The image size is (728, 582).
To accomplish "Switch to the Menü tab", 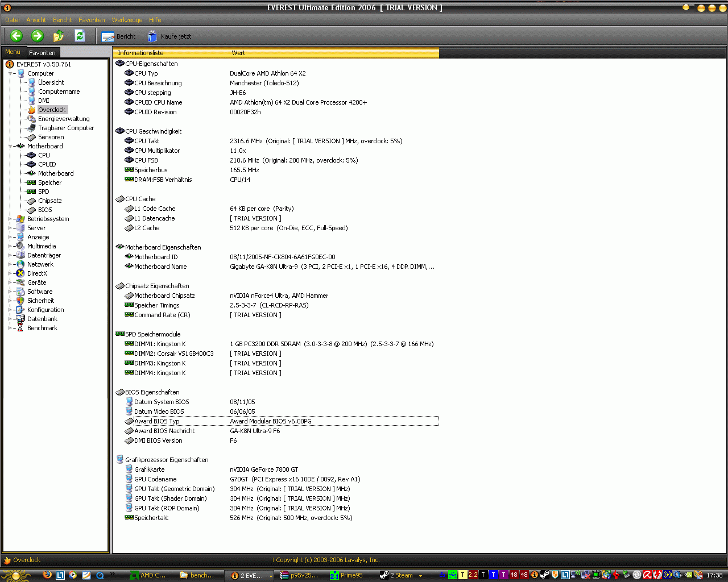I will coord(13,52).
